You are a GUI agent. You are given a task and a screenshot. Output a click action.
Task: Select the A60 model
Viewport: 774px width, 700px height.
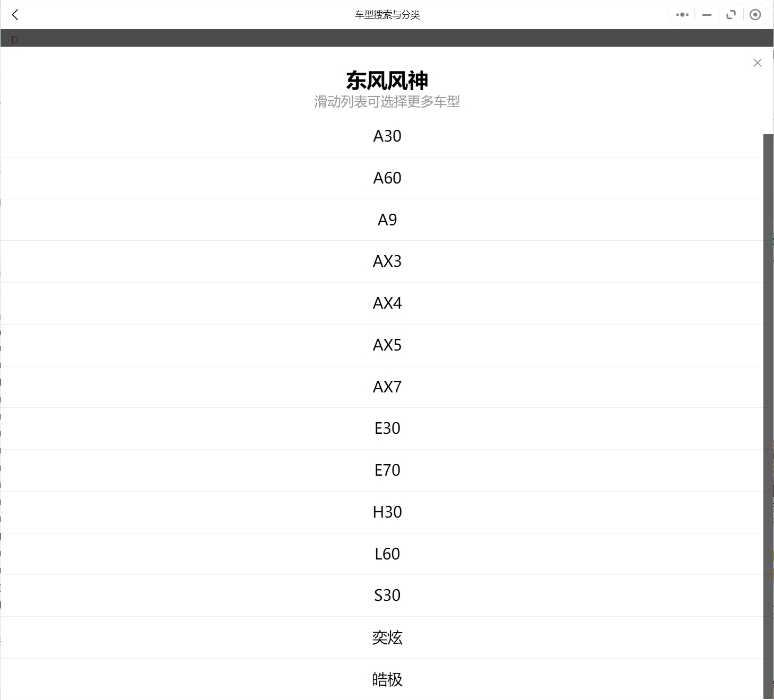click(387, 178)
